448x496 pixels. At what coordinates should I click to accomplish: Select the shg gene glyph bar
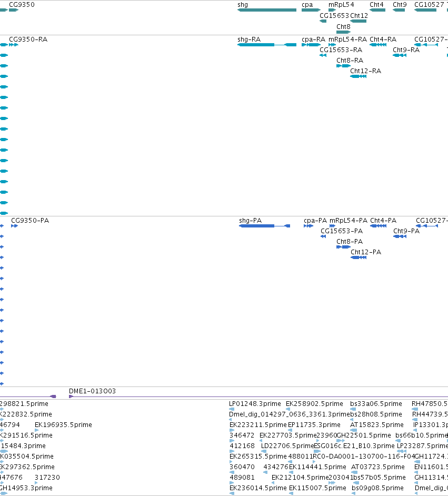tap(267, 10)
